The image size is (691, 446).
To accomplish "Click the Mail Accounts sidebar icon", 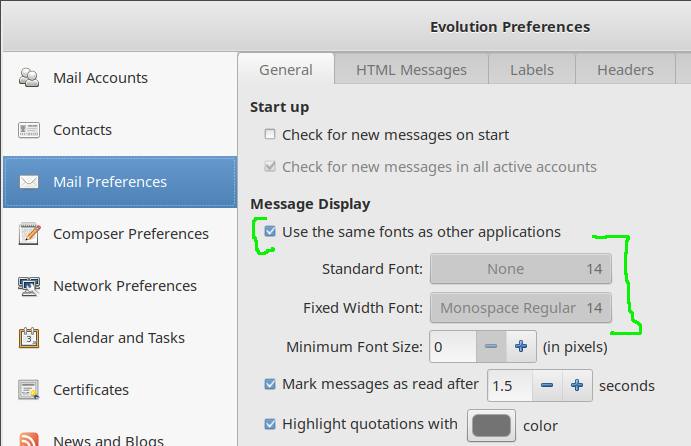I will click(29, 78).
